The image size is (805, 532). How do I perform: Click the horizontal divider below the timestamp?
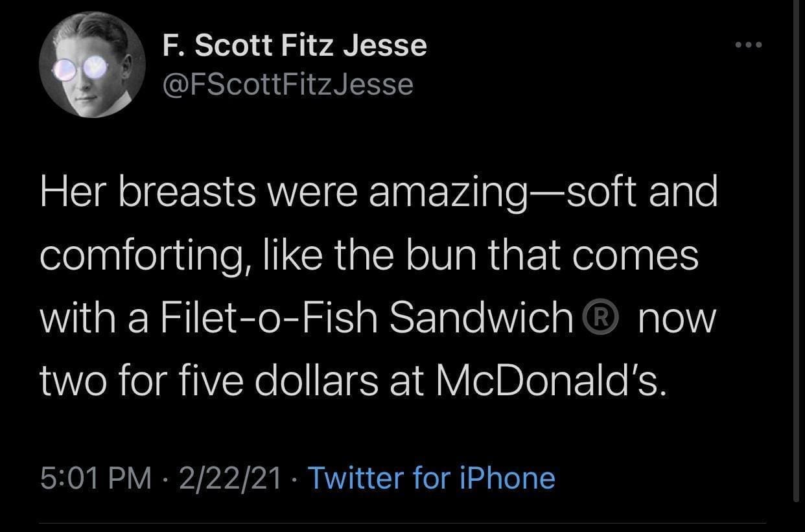pos(402,522)
